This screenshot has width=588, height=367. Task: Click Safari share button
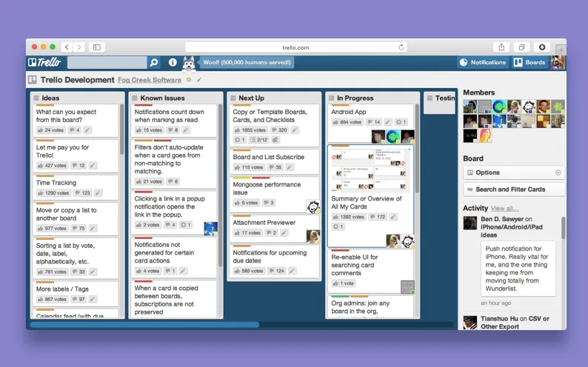501,47
